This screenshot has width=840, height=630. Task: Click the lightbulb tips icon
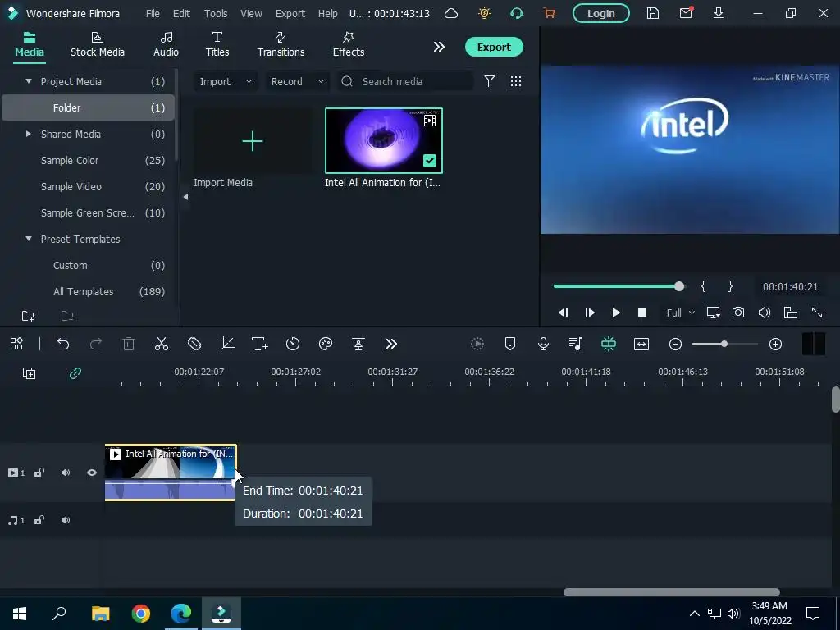coord(484,13)
